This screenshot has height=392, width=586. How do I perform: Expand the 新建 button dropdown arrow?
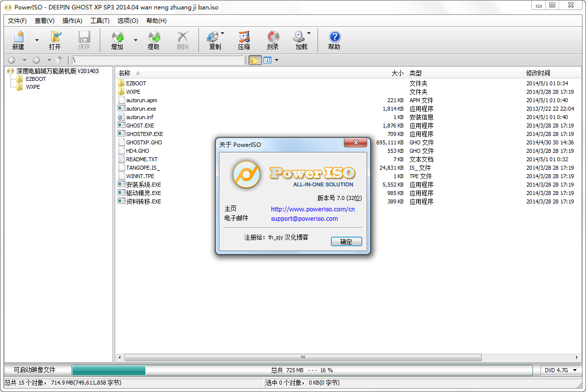37,40
